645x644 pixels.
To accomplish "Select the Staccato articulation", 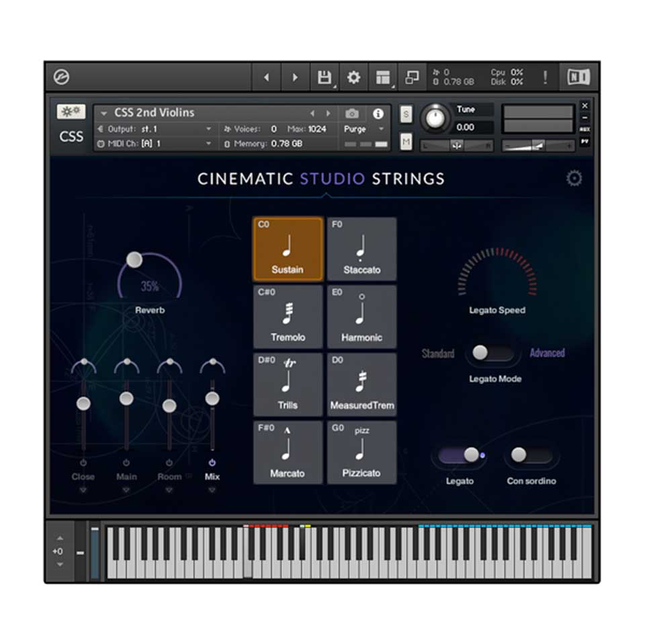I will click(361, 249).
